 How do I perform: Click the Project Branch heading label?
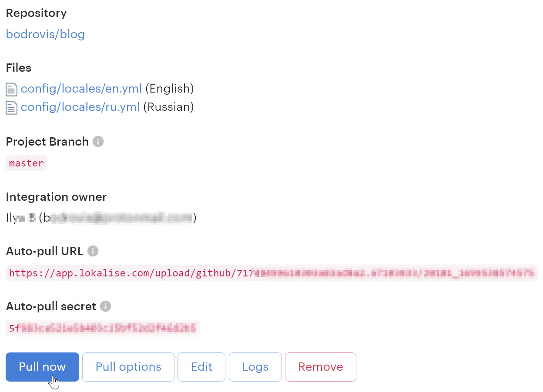click(x=47, y=142)
